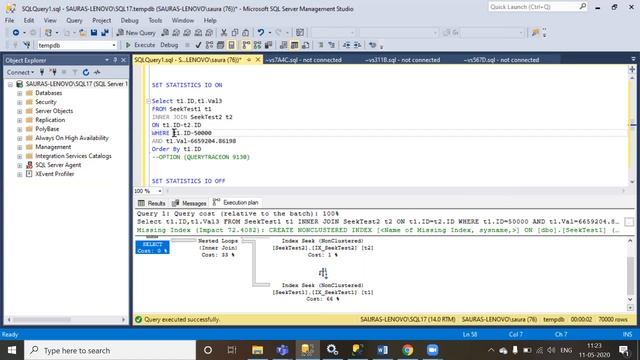Open Word from the taskbar
Viewport: 640px width, 360px height.
382,350
